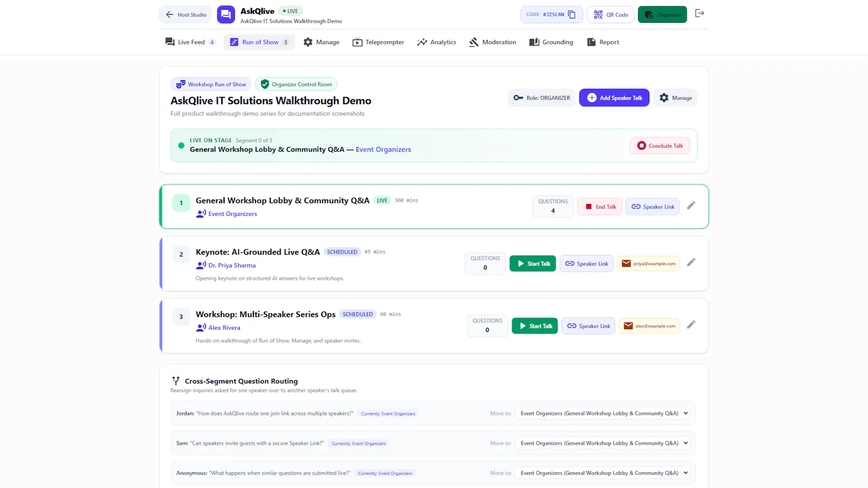868x488 pixels.
Task: Go back to Host Studio
Action: tap(186, 15)
